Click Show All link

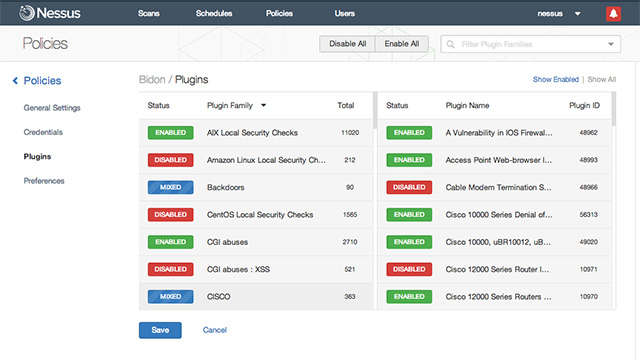tap(602, 79)
